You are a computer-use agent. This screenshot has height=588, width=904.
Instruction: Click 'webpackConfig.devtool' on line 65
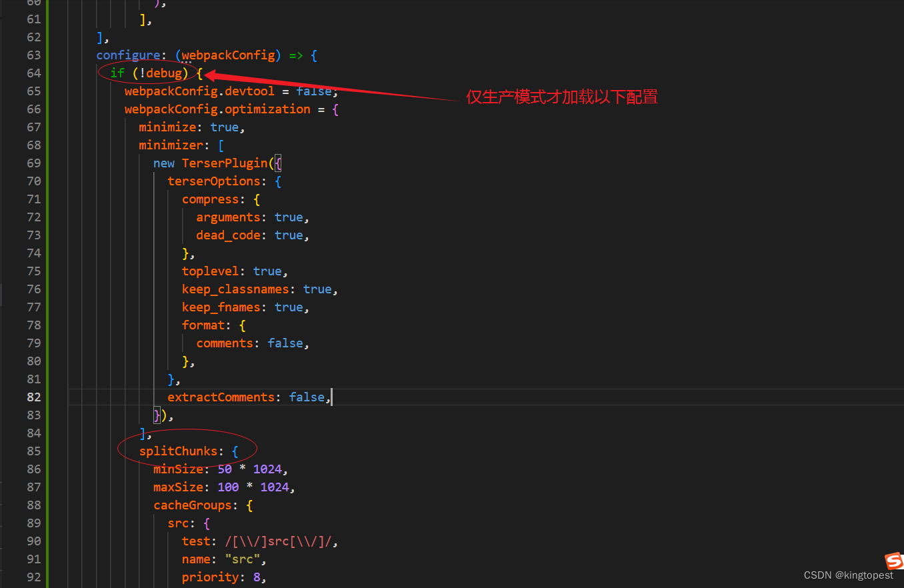point(199,91)
